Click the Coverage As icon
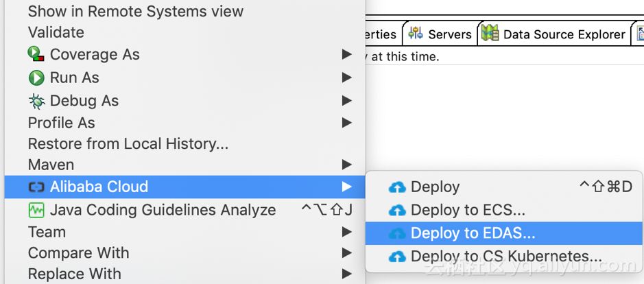This screenshot has width=644, height=284. (36, 54)
